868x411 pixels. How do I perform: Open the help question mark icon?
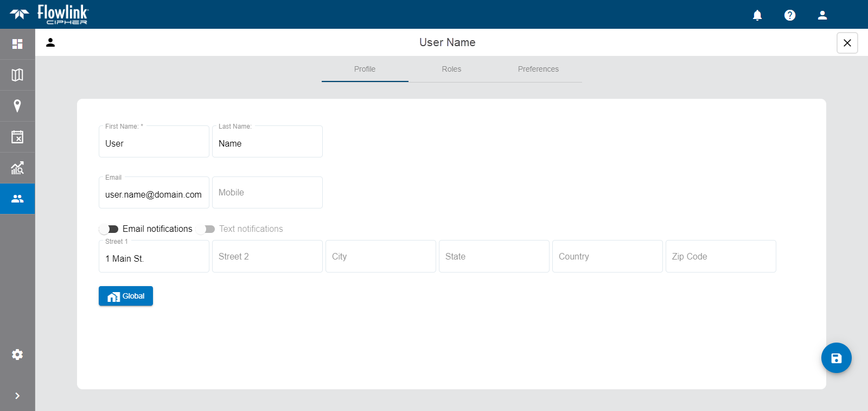pos(790,15)
